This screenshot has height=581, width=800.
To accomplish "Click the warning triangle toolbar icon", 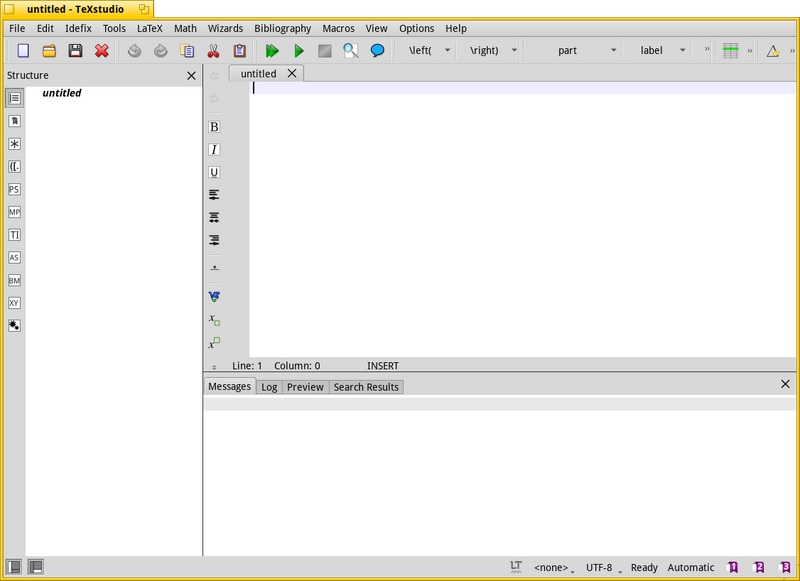I will tap(772, 50).
